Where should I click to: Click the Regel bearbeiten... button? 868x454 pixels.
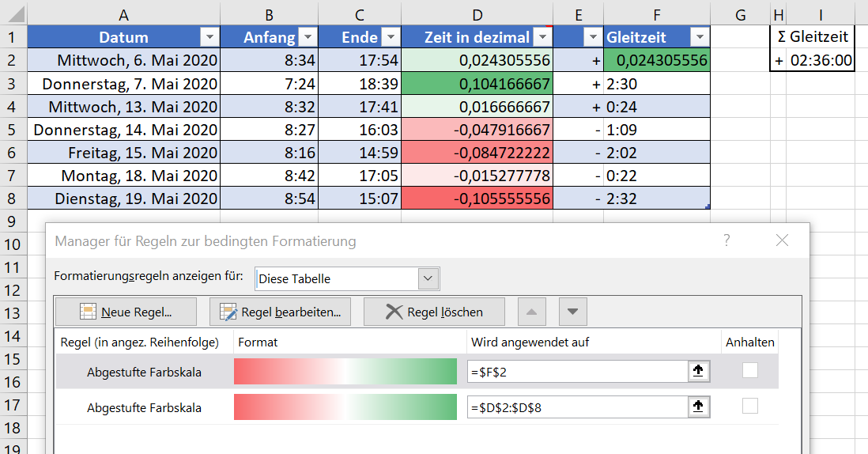[280, 312]
